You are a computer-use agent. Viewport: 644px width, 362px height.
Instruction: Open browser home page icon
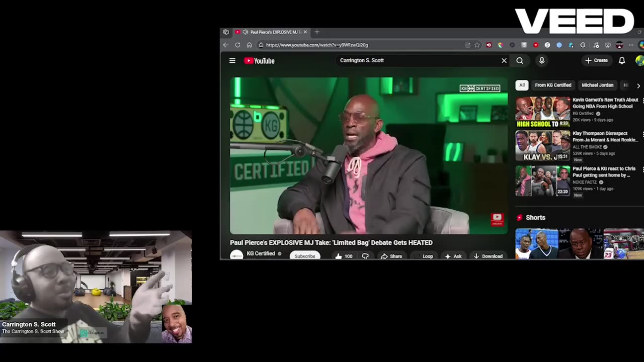point(249,45)
